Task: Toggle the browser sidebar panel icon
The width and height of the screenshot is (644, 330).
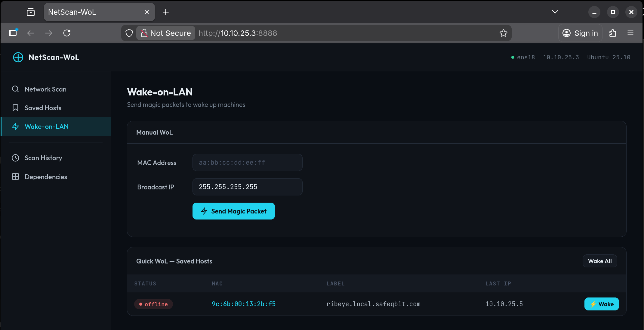Action: (x=13, y=33)
